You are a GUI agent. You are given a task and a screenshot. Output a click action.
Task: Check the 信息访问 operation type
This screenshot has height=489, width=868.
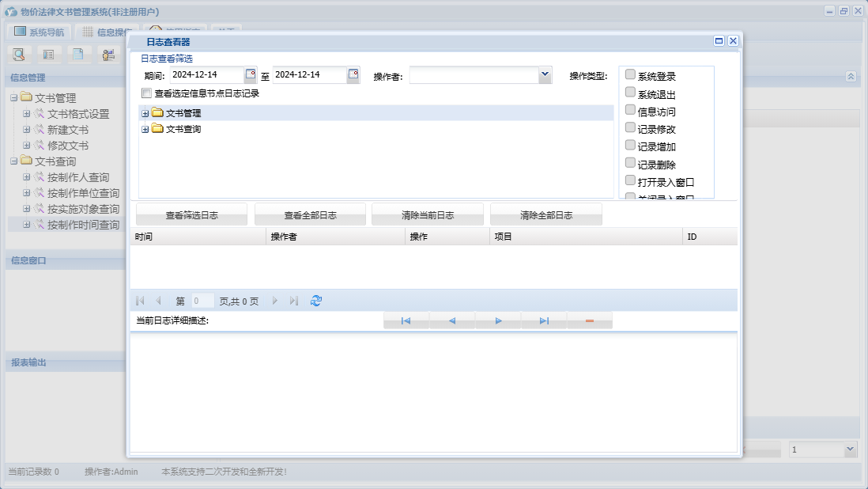click(x=630, y=110)
